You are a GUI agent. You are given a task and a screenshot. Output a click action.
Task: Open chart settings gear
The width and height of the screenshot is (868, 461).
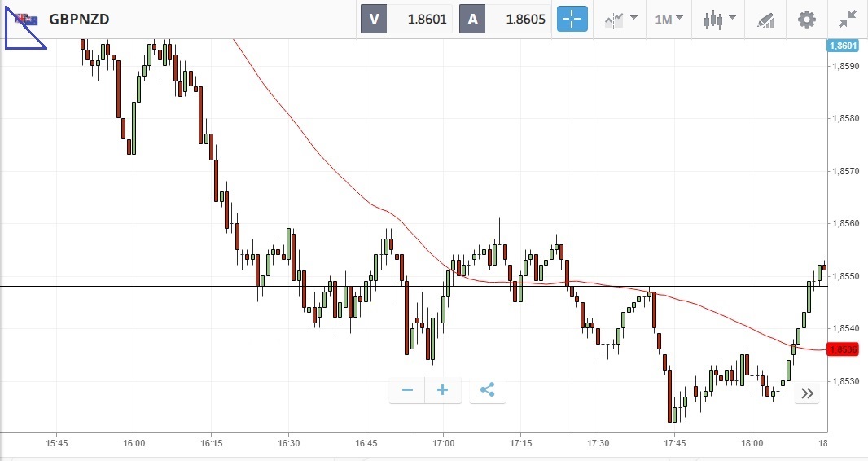[806, 19]
